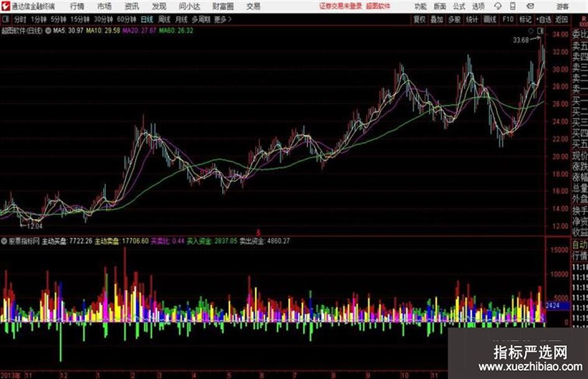Click the 统计 statistics button

472,19
